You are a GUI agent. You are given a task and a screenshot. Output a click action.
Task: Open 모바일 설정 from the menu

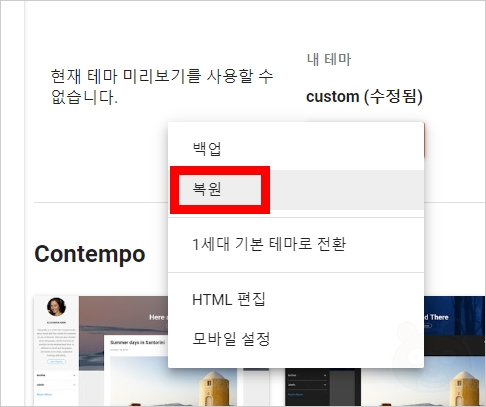click(x=296, y=339)
